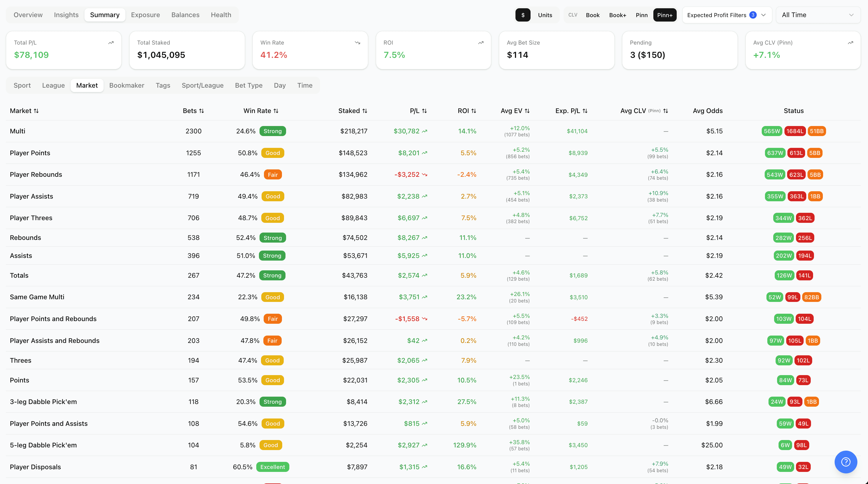Viewport: 868px width, 484px height.
Task: Open the Exposure tab
Action: click(145, 15)
